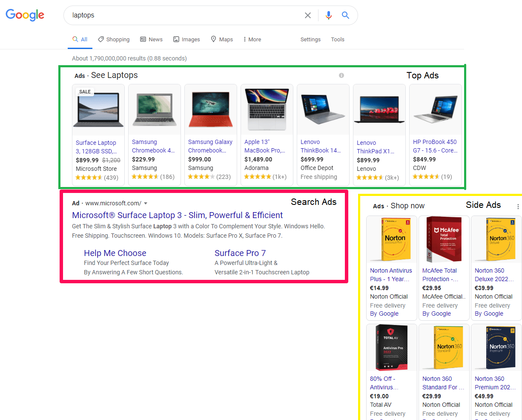Open the Apple 13" MacBook Pro link

click(265, 146)
